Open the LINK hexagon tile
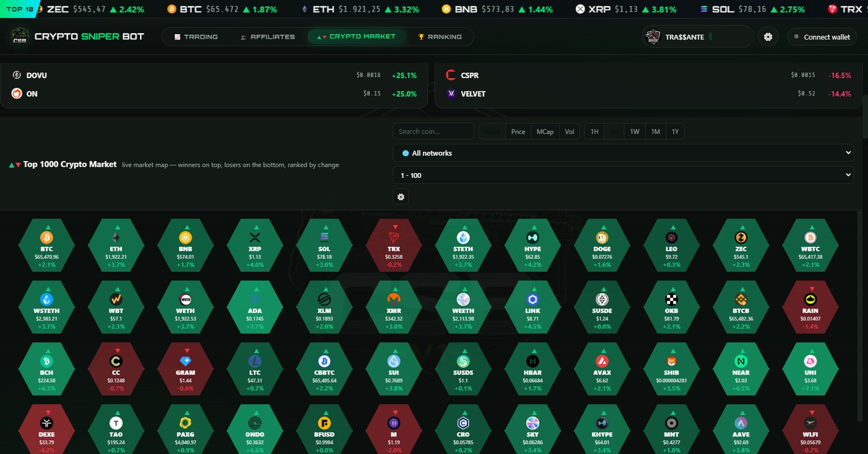Viewport: 868px width, 454px height. pyautogui.click(x=532, y=307)
